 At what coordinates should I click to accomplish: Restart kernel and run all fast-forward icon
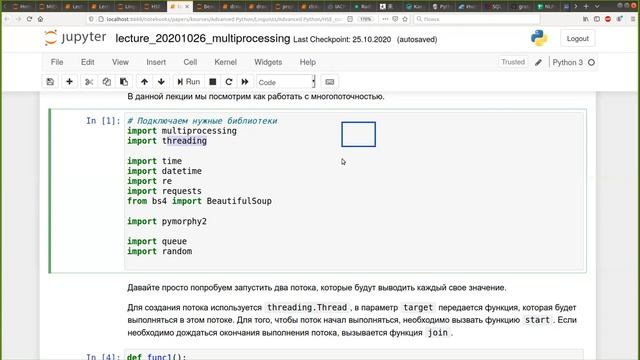pyautogui.click(x=245, y=82)
